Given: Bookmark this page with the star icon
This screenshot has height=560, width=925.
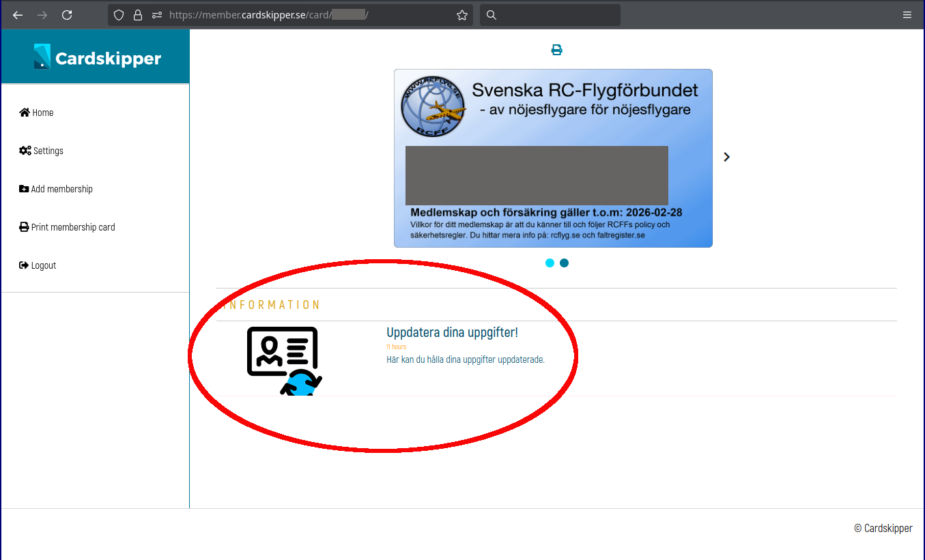Looking at the screenshot, I should pyautogui.click(x=462, y=15).
